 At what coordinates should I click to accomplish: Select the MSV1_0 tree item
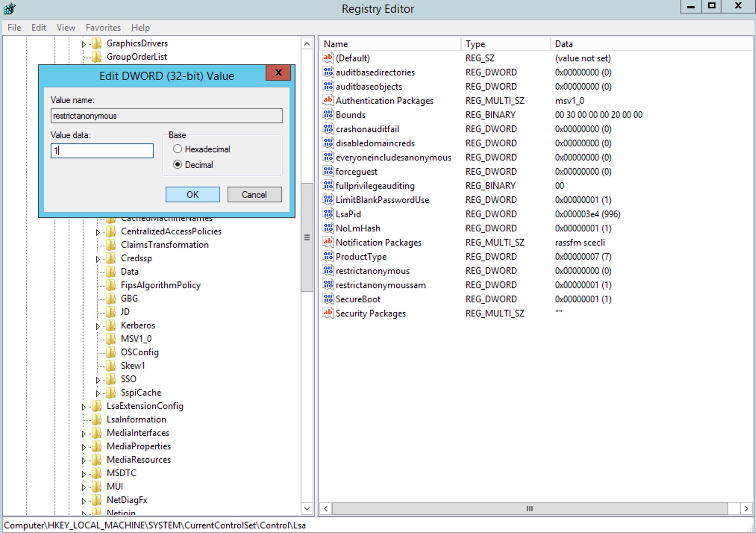(x=136, y=339)
